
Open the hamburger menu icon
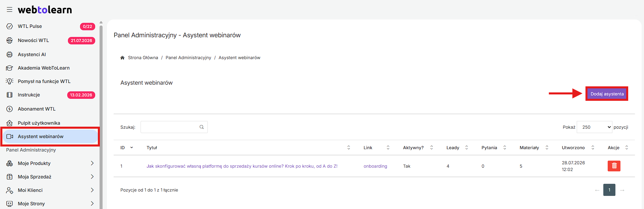pos(9,10)
